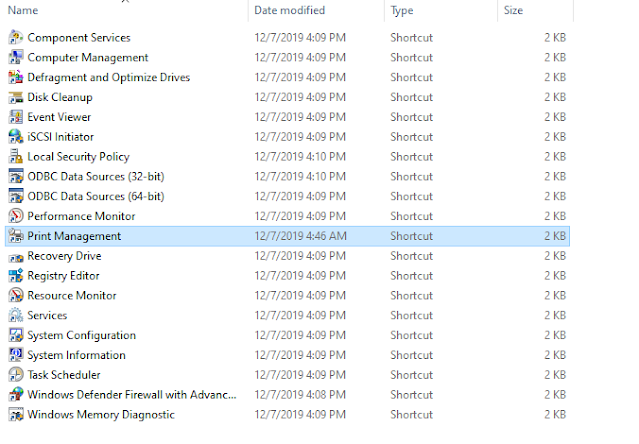Select ODBC Data Sources (64-bit) name

coord(96,196)
